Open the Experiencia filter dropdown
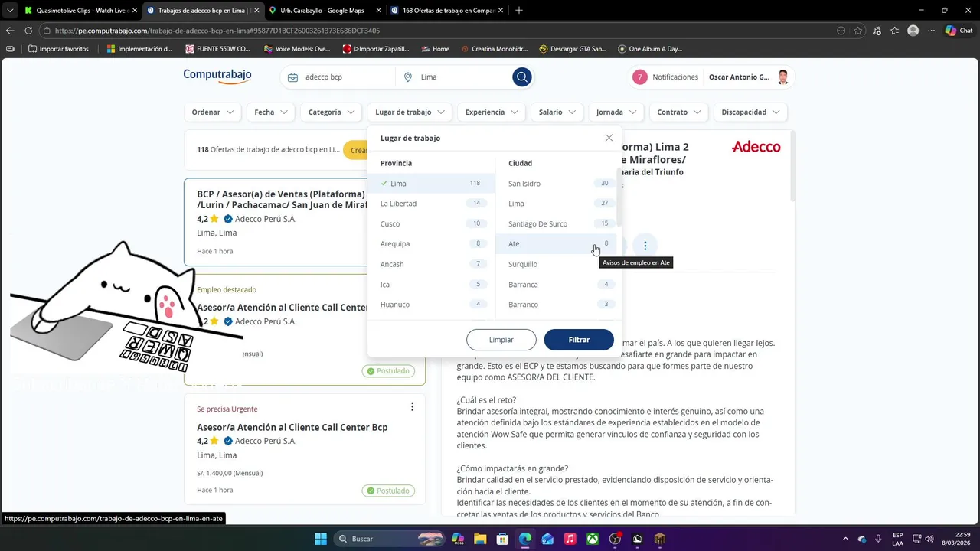Screen dimensions: 980x551 click(x=492, y=112)
